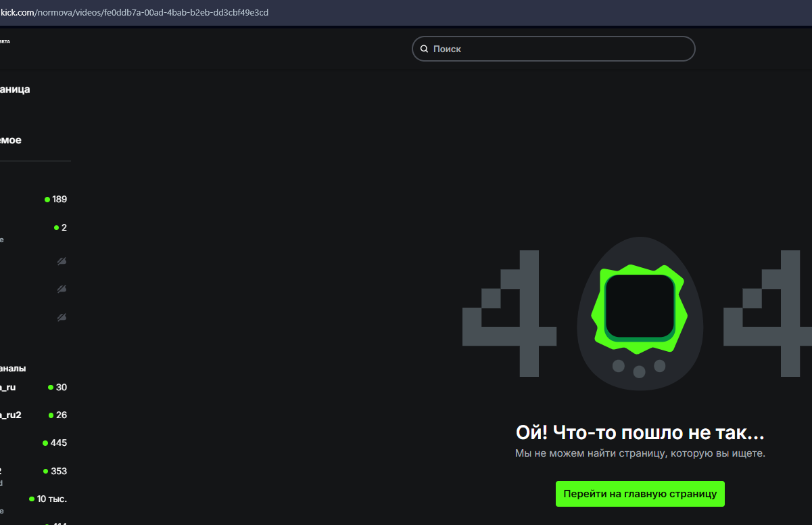
Task: Click the sidebar heading ending in "емое"
Action: coord(11,140)
